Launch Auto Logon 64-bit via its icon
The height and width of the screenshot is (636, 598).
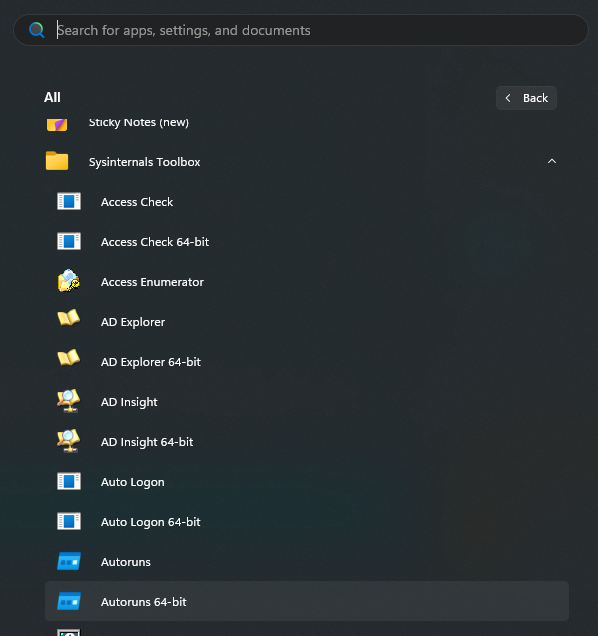[x=69, y=521]
